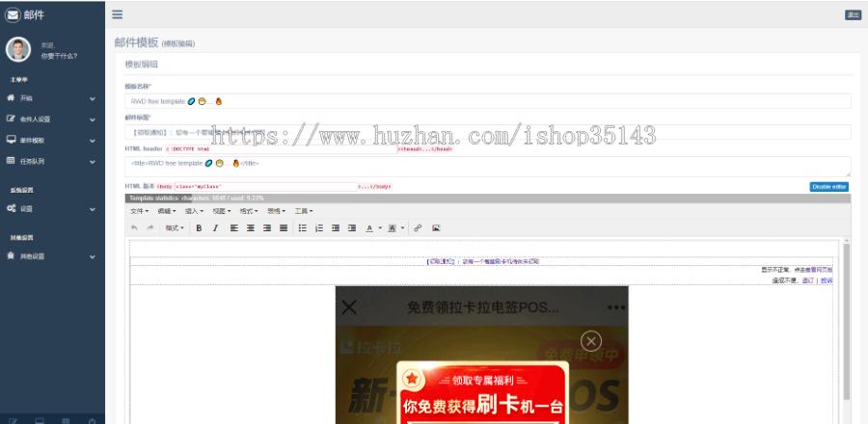Viewport: 868px width, 424px height.
Task: Toggle the hamburger sidebar menu
Action: 117,14
